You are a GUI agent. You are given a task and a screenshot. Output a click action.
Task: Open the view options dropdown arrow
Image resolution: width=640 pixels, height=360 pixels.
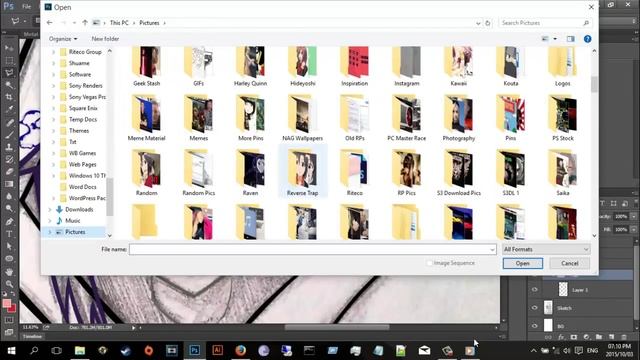555,39
